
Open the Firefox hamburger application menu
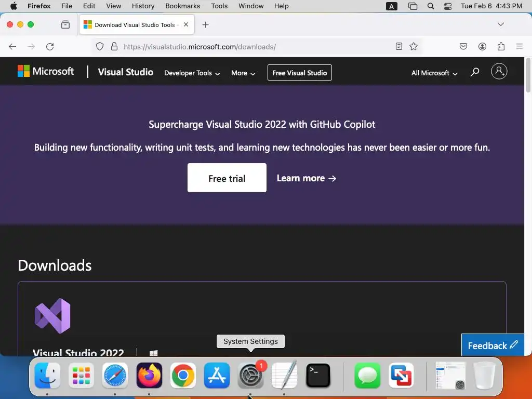(520, 46)
